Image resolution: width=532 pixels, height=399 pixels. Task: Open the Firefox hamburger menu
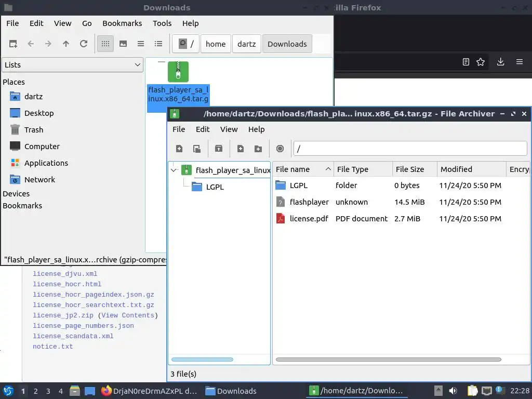tap(520, 62)
